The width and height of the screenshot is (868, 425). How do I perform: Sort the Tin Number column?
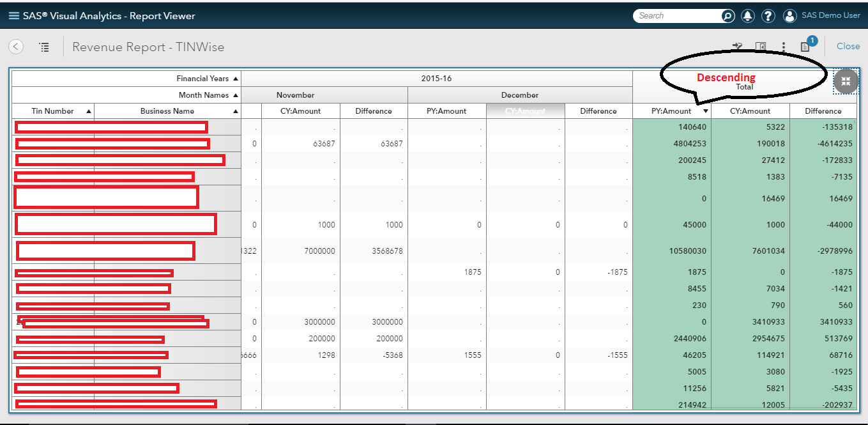[x=88, y=111]
